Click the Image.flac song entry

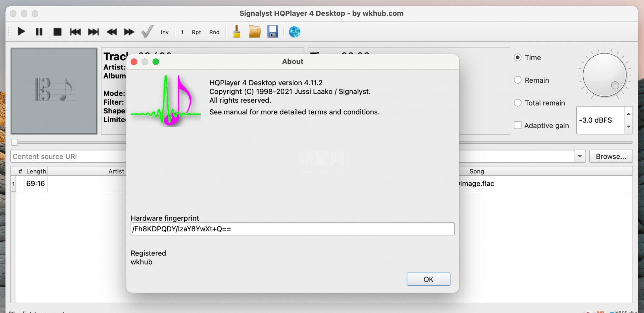pyautogui.click(x=477, y=184)
